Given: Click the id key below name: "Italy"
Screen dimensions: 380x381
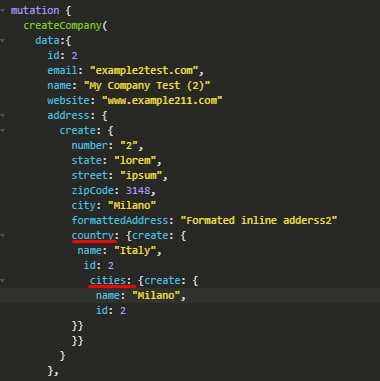Looking at the screenshot, I should 89,265.
